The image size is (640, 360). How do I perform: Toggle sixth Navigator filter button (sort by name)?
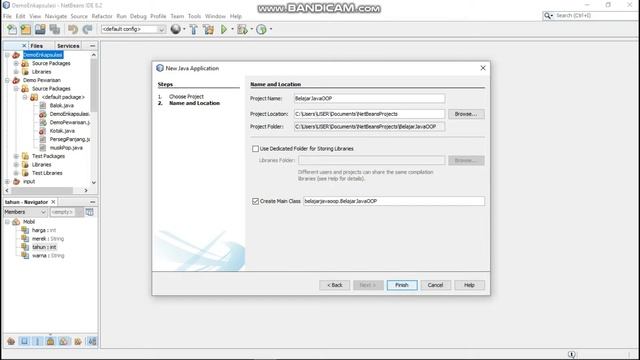click(x=78, y=341)
